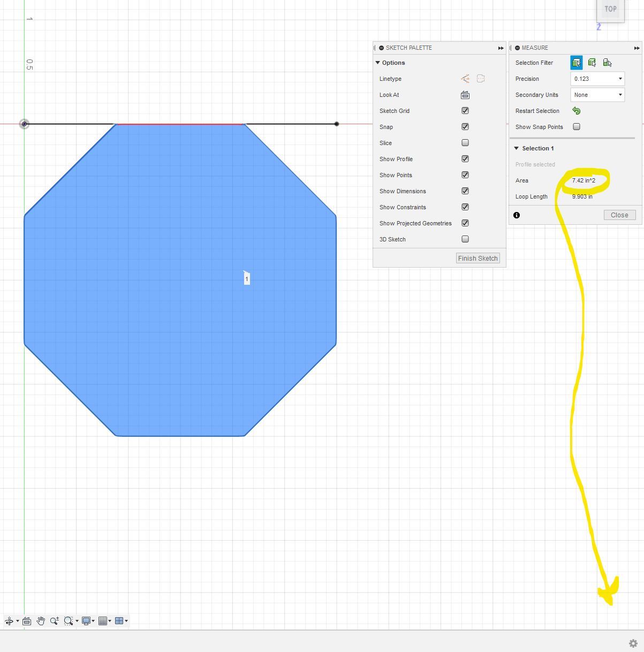Open the Precision dropdown
The width and height of the screenshot is (644, 652).
597,79
